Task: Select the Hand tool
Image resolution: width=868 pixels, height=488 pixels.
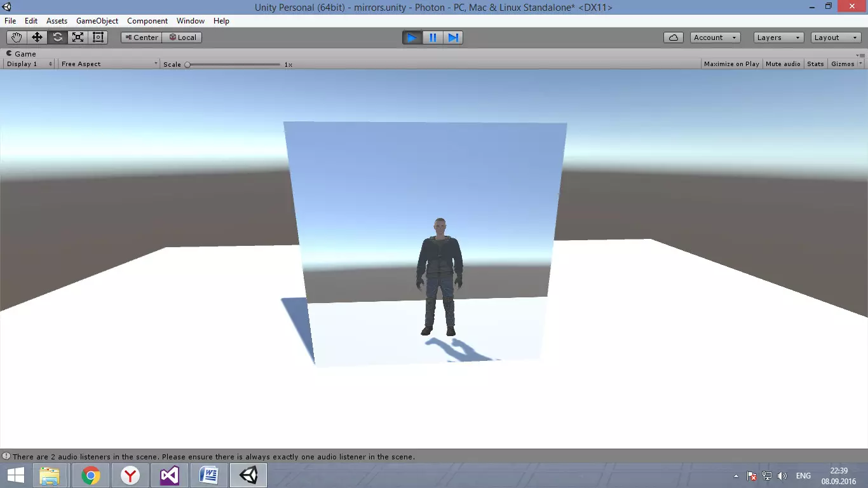Action: [x=17, y=37]
